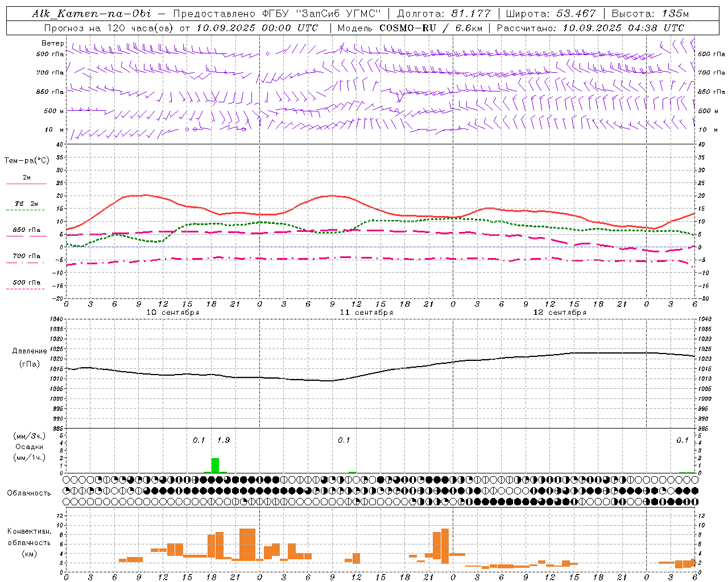The height and width of the screenshot is (582, 728).
Task: Click the (гПа) unit under Давление
Action: tap(30, 364)
